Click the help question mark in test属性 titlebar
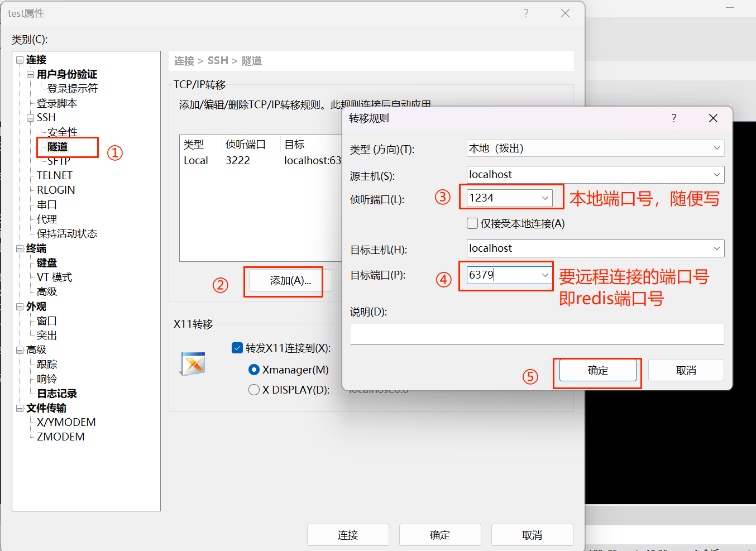Viewport: 756px width, 551px height. pyautogui.click(x=526, y=13)
